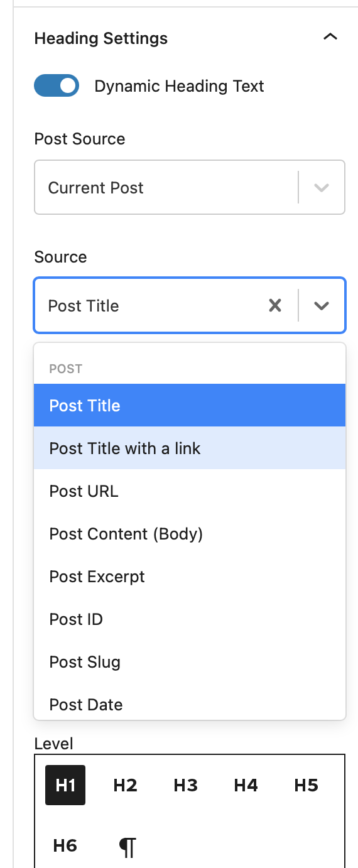The width and height of the screenshot is (358, 868).
Task: Select the H2 heading level
Action: pyautogui.click(x=126, y=785)
